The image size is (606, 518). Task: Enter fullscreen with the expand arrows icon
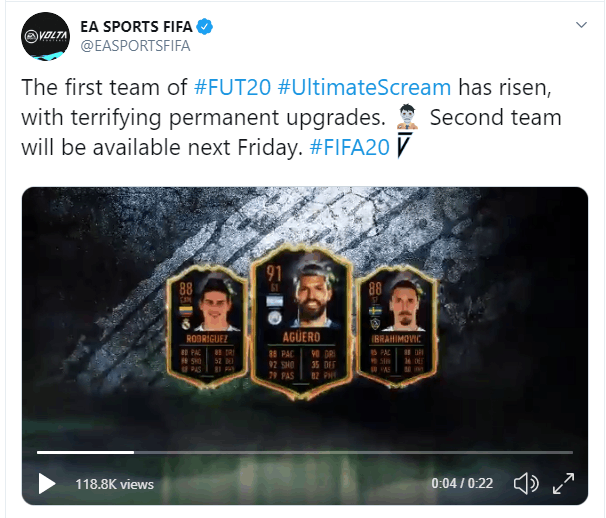tap(564, 484)
